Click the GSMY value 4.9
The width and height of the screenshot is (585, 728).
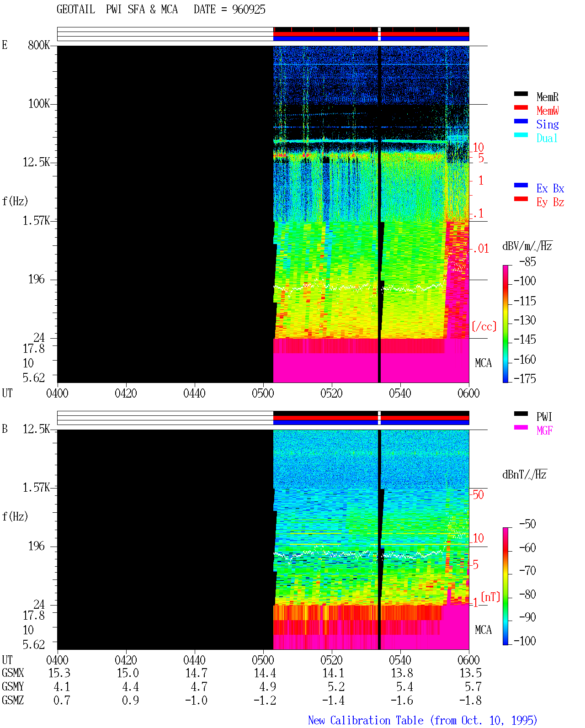coord(268,687)
